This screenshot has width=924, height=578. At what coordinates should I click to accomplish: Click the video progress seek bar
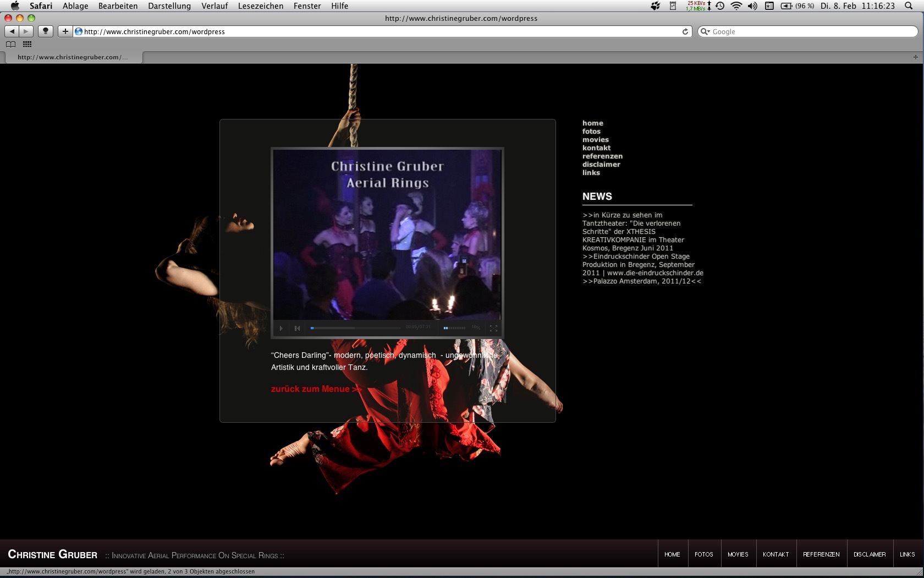[x=355, y=328]
